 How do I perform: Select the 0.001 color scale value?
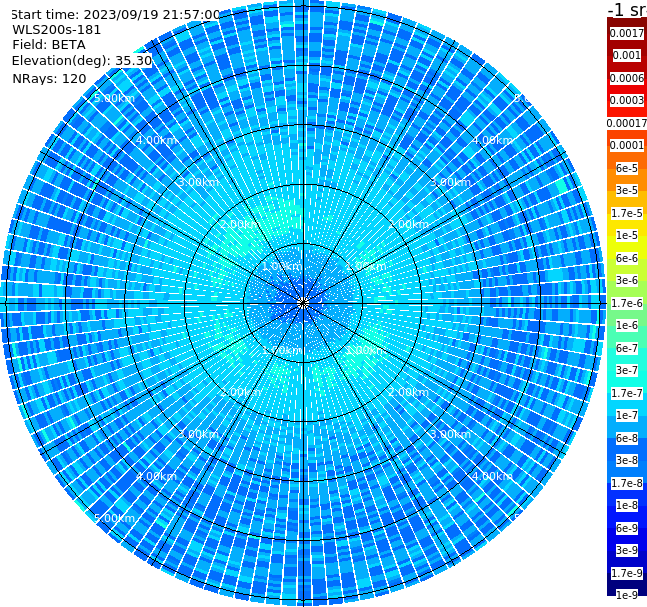click(627, 55)
